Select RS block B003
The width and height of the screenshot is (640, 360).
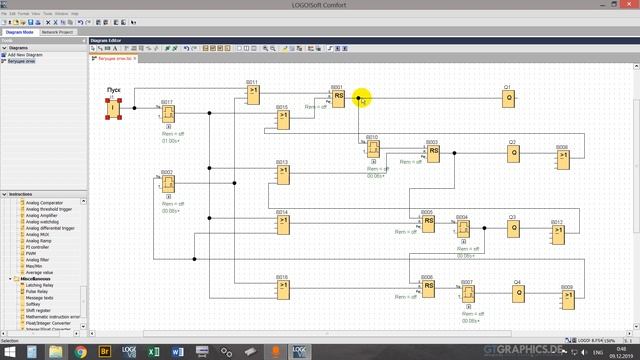pyautogui.click(x=433, y=154)
